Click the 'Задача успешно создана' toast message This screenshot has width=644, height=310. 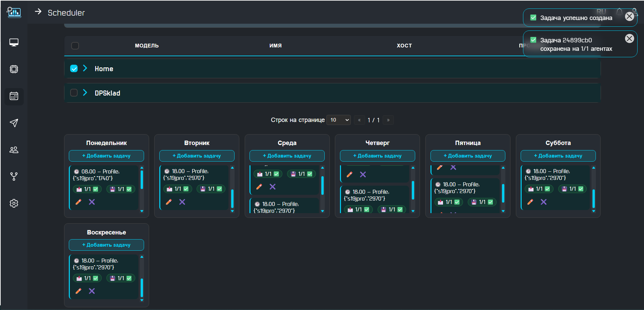click(576, 18)
